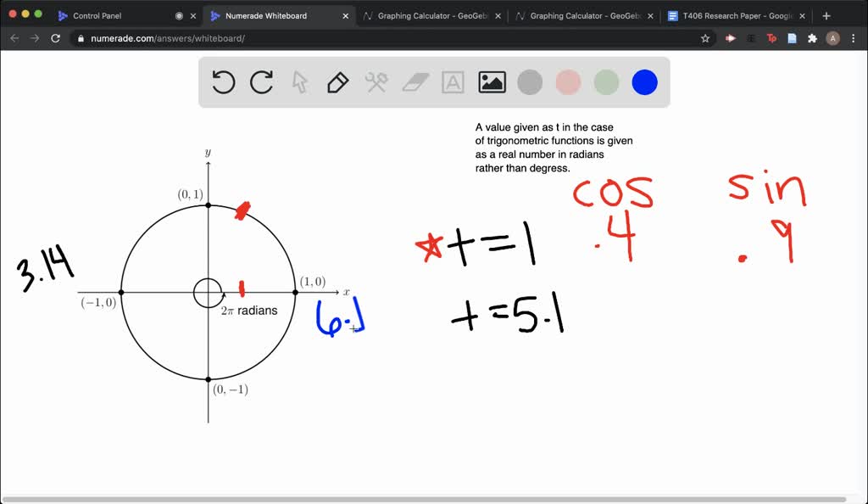Pick the blue color swatch
The image size is (868, 504).
coord(644,82)
